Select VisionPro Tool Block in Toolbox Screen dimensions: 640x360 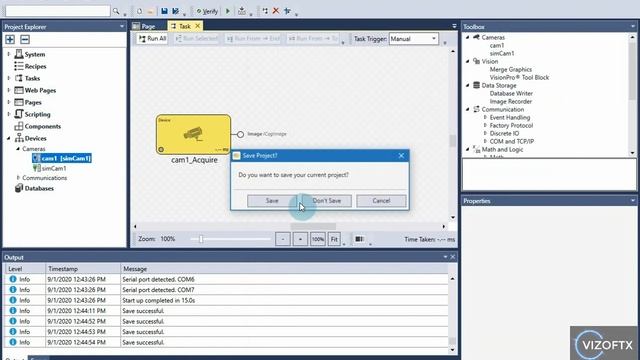[519, 77]
